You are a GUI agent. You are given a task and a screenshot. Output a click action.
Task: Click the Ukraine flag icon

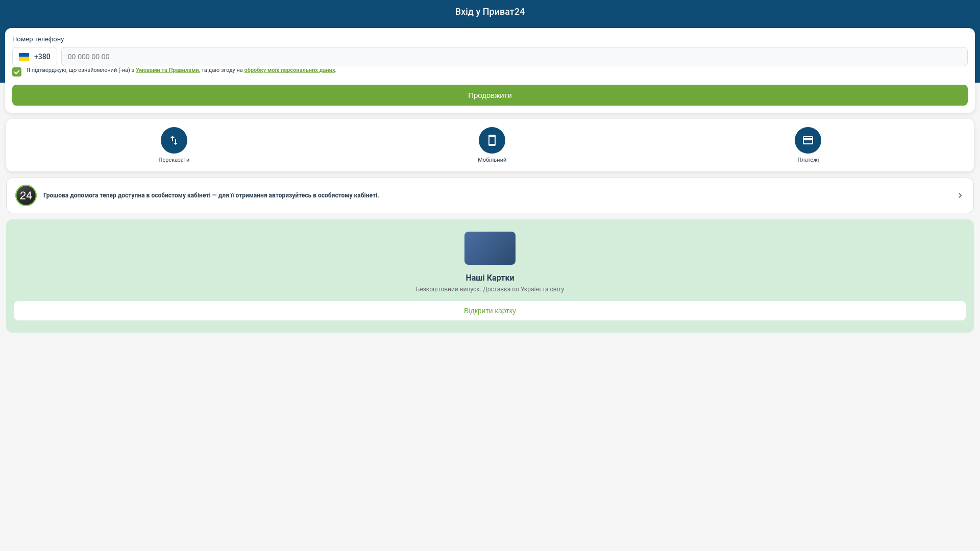tap(24, 57)
